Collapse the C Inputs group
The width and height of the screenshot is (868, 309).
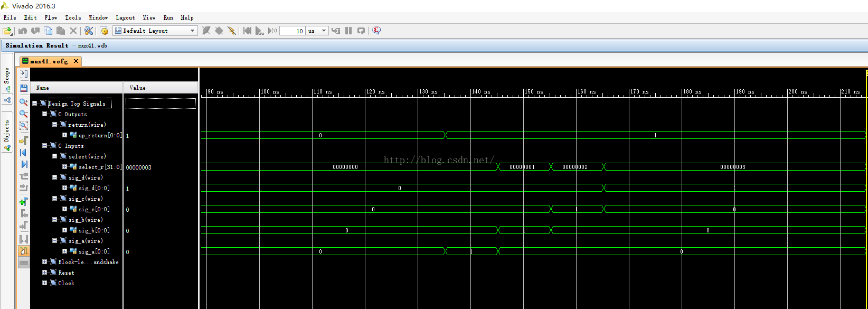(x=44, y=146)
